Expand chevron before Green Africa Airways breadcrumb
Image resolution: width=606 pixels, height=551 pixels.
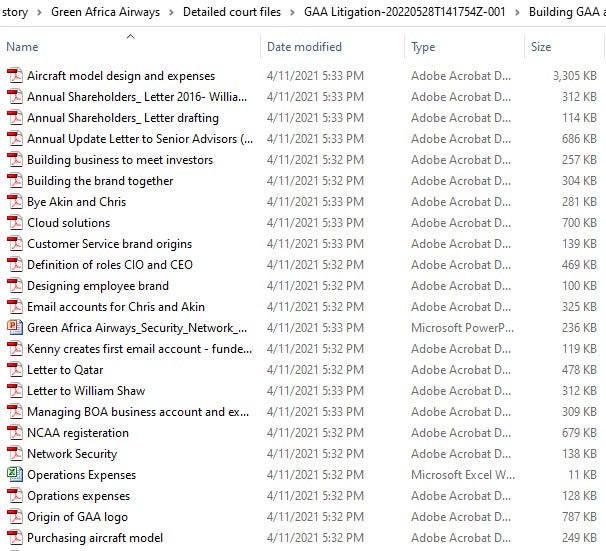39,12
